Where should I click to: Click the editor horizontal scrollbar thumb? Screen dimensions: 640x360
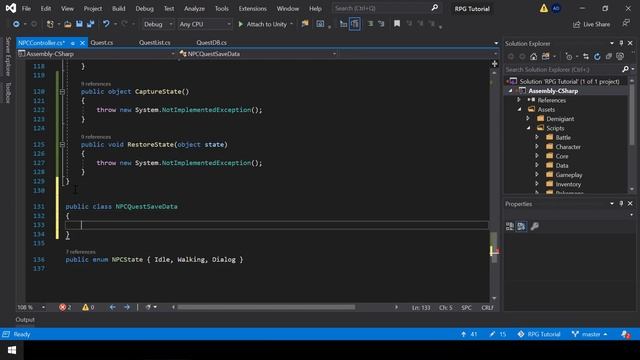[266, 307]
